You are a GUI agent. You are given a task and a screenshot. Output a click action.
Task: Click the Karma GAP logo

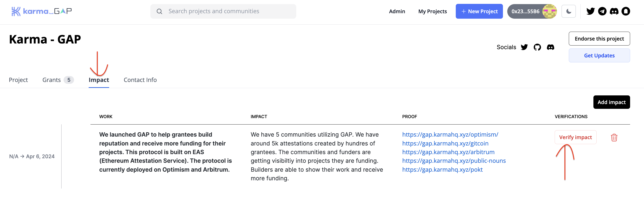[41, 11]
